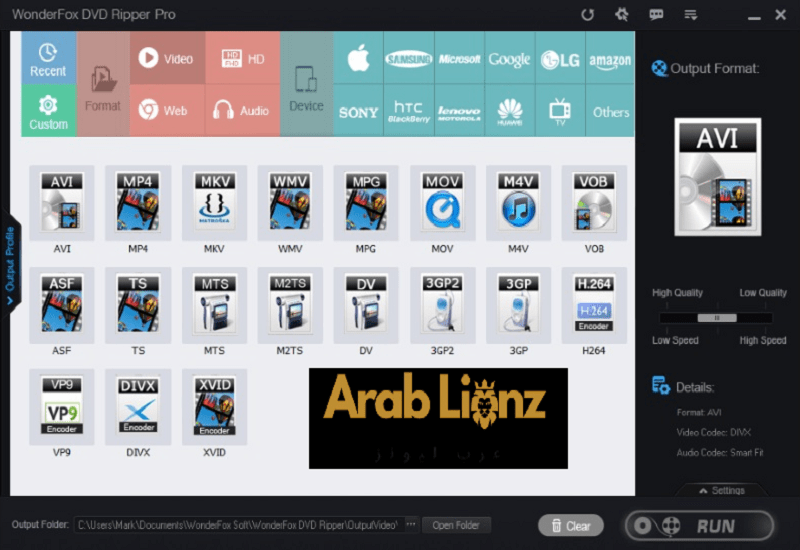Show Video formats

[x=167, y=58]
